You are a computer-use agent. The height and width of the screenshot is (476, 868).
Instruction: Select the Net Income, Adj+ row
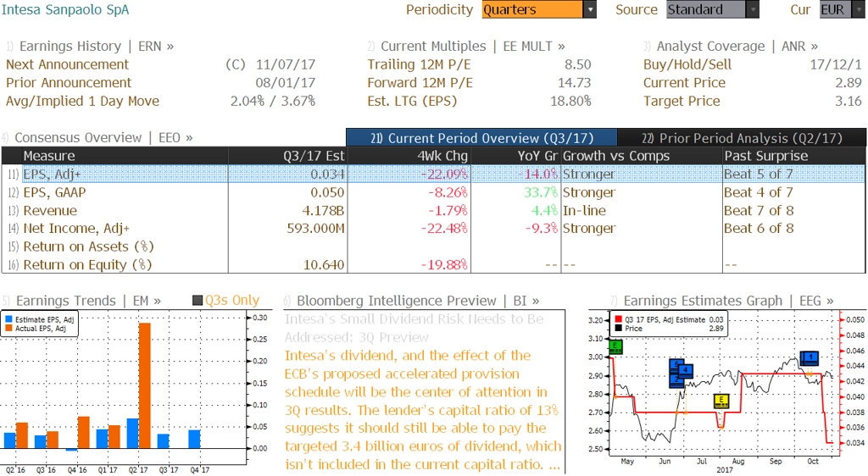tap(433, 229)
